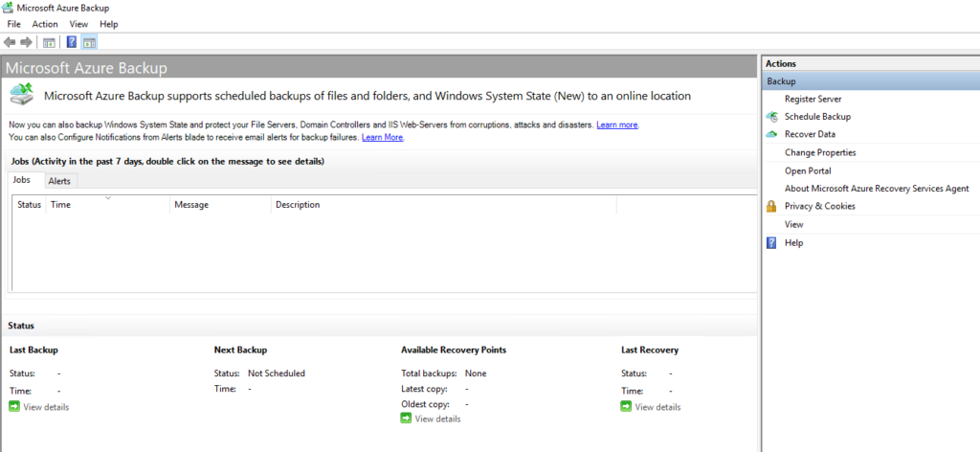Click green arrow icon under Last Recovery

[x=626, y=407]
